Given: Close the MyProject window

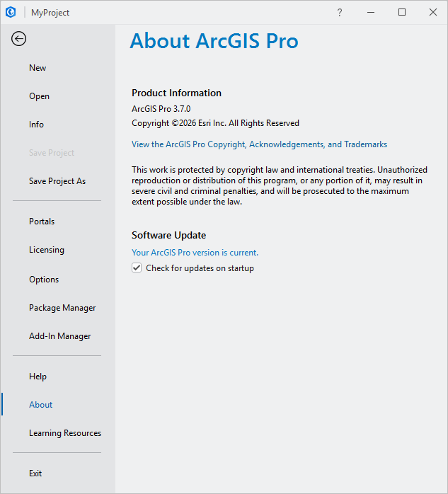Looking at the screenshot, I should (433, 12).
